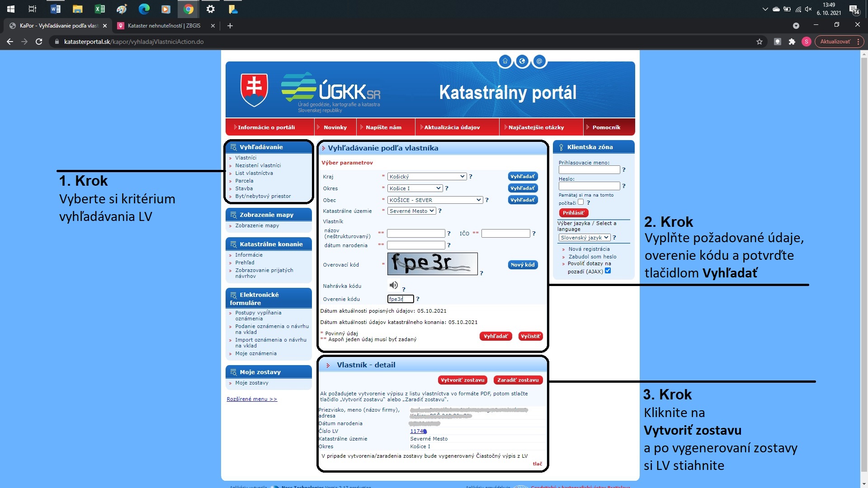Click the browser reload button
Viewport: 868px width, 488px height.
click(x=39, y=42)
